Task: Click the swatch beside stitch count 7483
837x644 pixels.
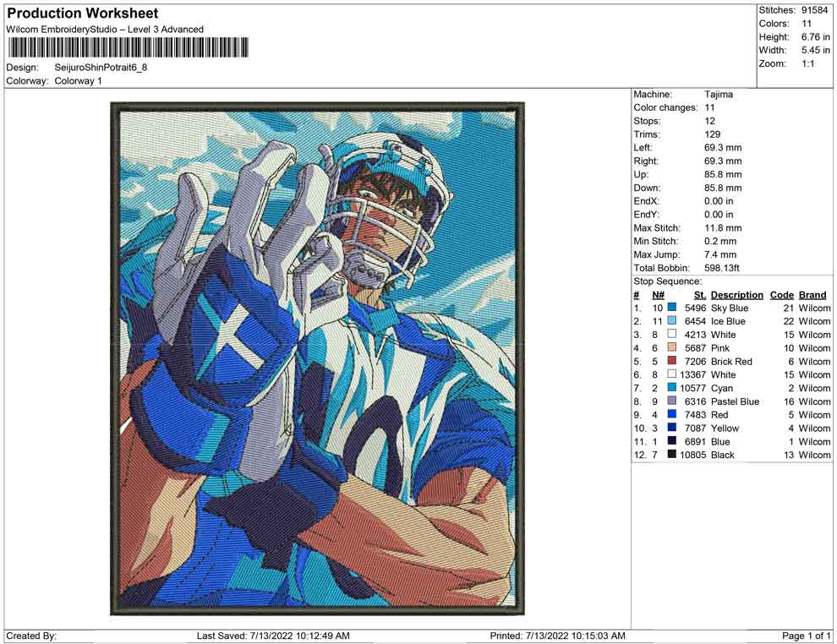Action: click(672, 414)
